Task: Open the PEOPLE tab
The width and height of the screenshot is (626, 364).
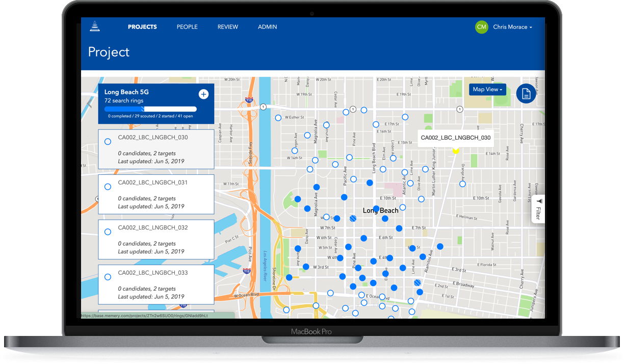Action: point(187,27)
